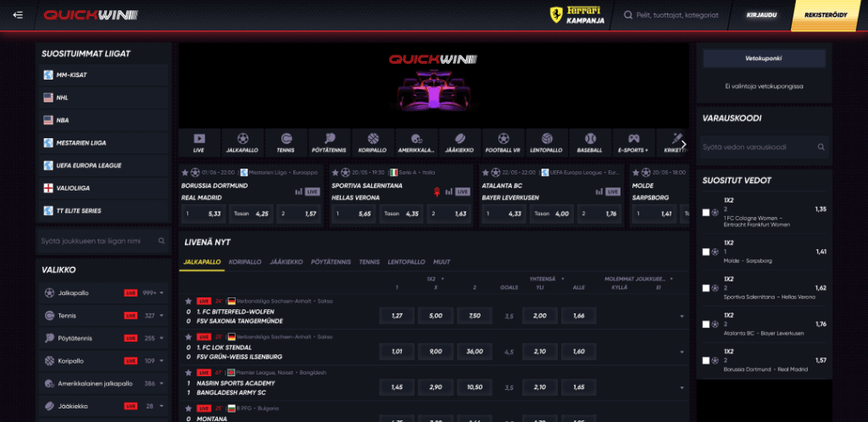Switch to the Koripallo live tab
868x422 pixels.
tap(245, 262)
